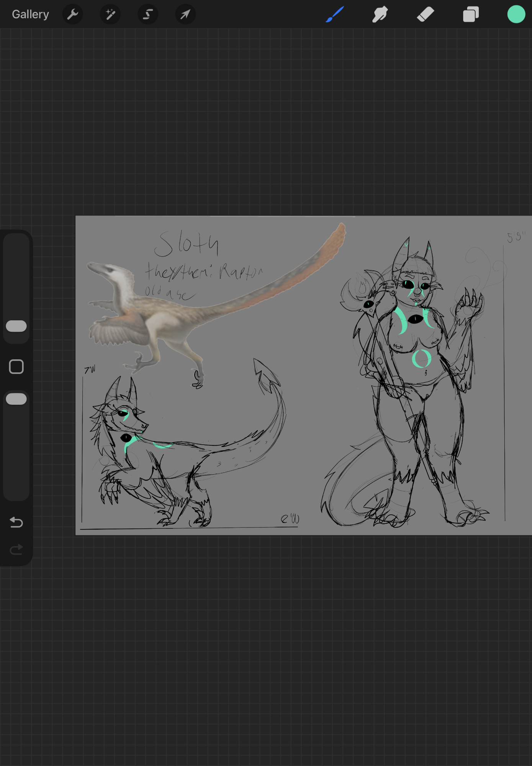This screenshot has height=766, width=532.
Task: Select the Smudge tool
Action: click(x=380, y=15)
